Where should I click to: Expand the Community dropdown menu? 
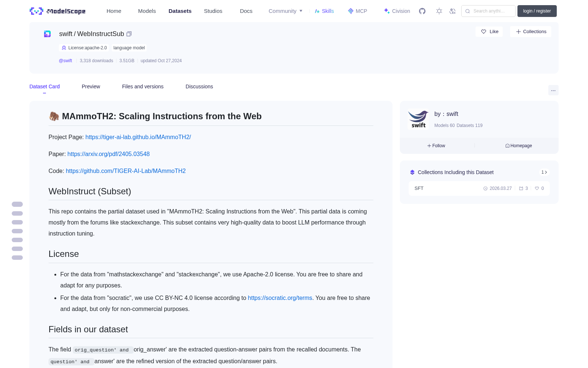click(x=286, y=11)
